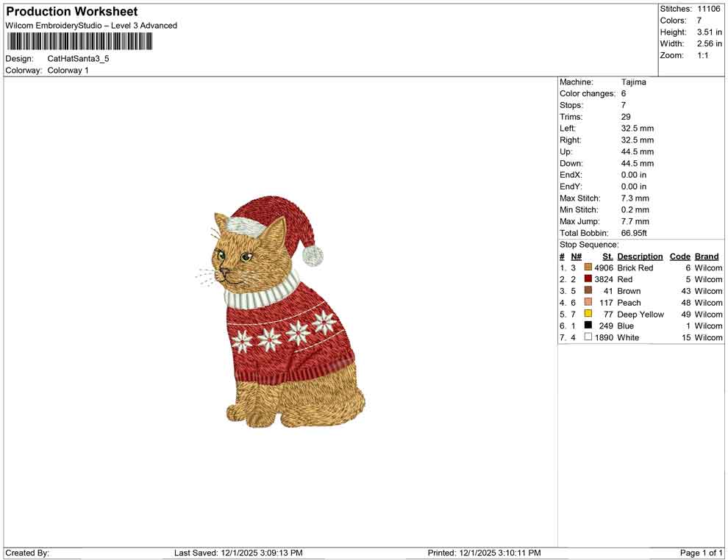
Task: Select the Blue thread swatch
Action: tap(588, 326)
